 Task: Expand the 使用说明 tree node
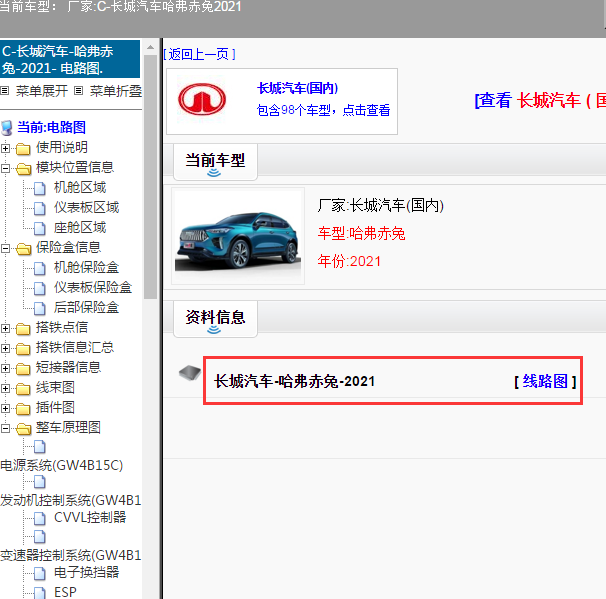5,148
